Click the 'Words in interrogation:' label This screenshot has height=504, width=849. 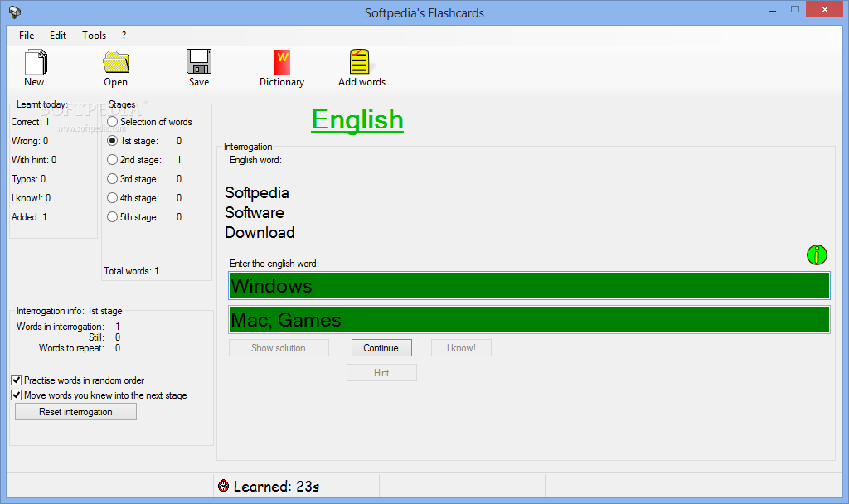point(60,327)
